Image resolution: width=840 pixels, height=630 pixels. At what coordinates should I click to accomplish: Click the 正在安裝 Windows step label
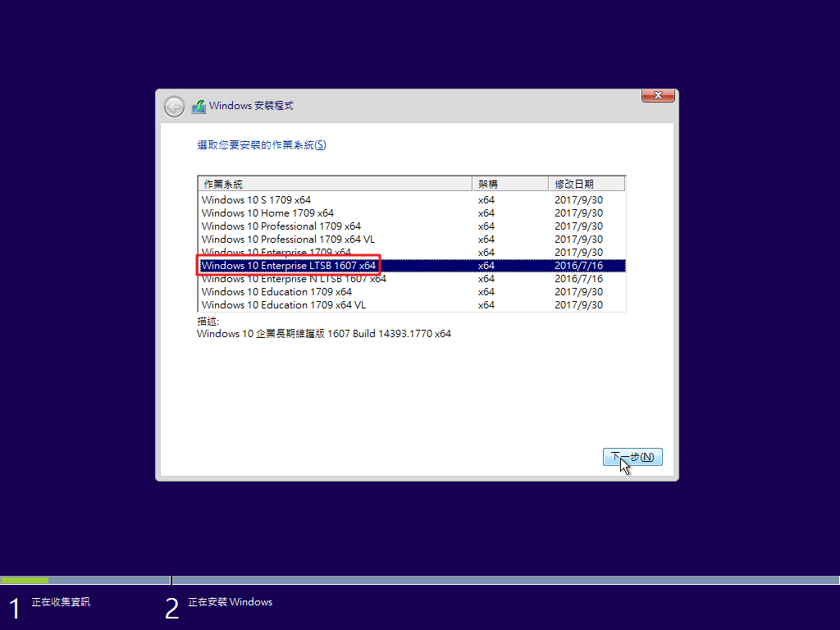(231, 602)
